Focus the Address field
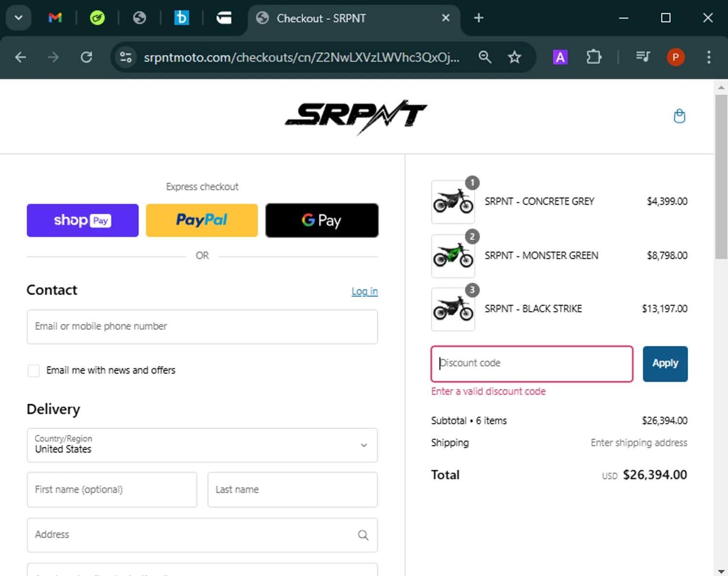Image resolution: width=728 pixels, height=576 pixels. point(202,535)
